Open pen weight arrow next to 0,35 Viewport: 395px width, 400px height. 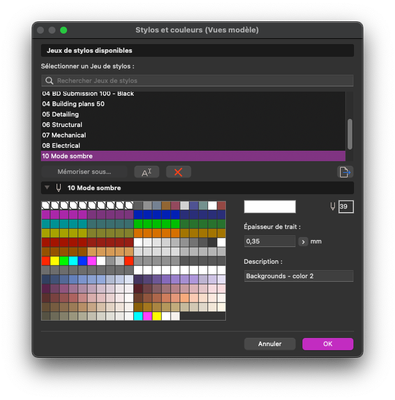point(303,242)
